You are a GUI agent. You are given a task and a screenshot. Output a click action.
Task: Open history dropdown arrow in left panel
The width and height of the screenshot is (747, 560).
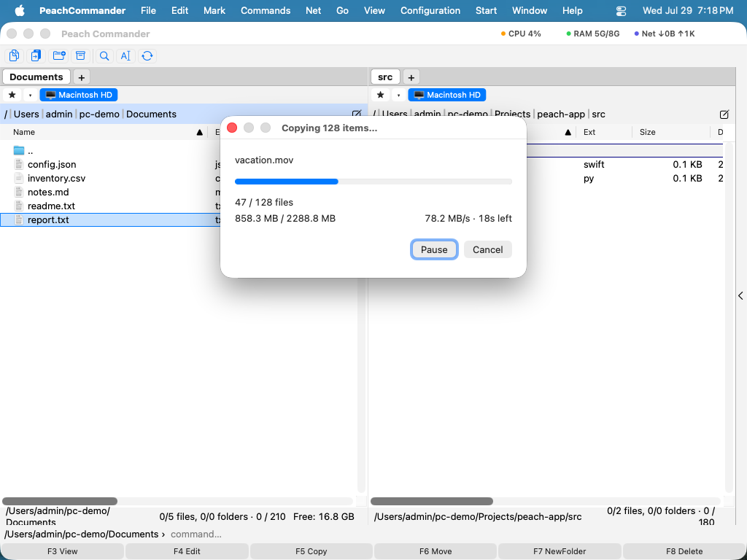point(30,96)
